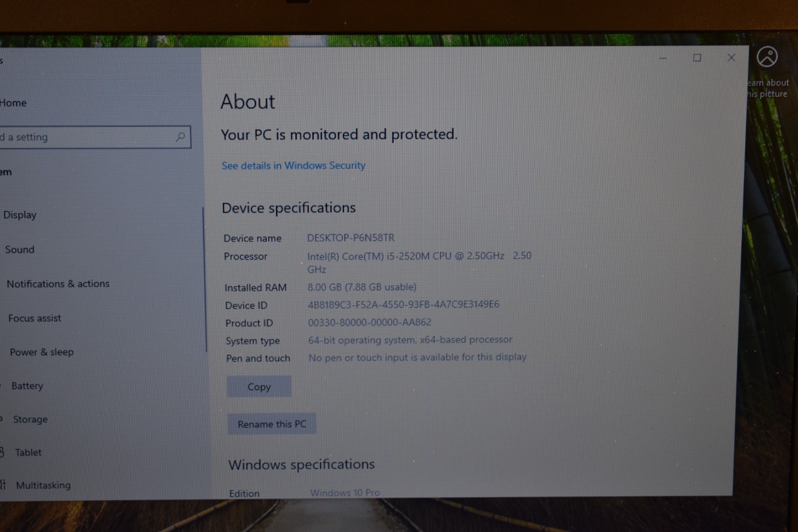Open Home in Settings sidebar
This screenshot has height=532, width=798.
pos(13,103)
